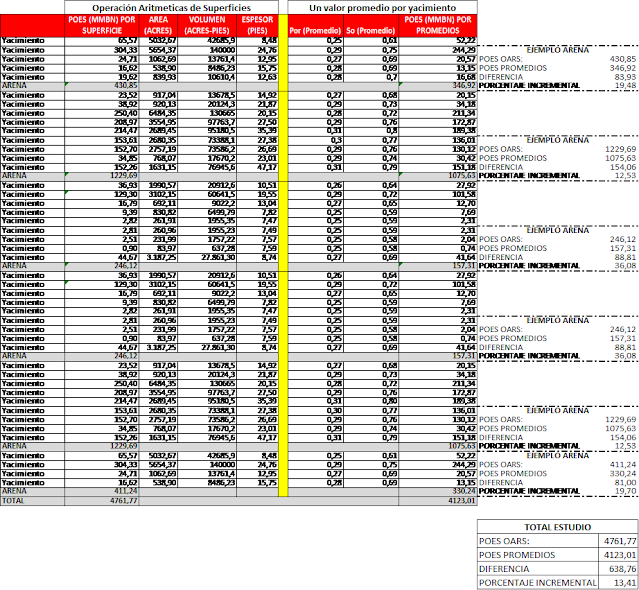Click the 'TOTAL ESTUDIO' box title
This screenshot has width=639, height=590.
click(557, 527)
